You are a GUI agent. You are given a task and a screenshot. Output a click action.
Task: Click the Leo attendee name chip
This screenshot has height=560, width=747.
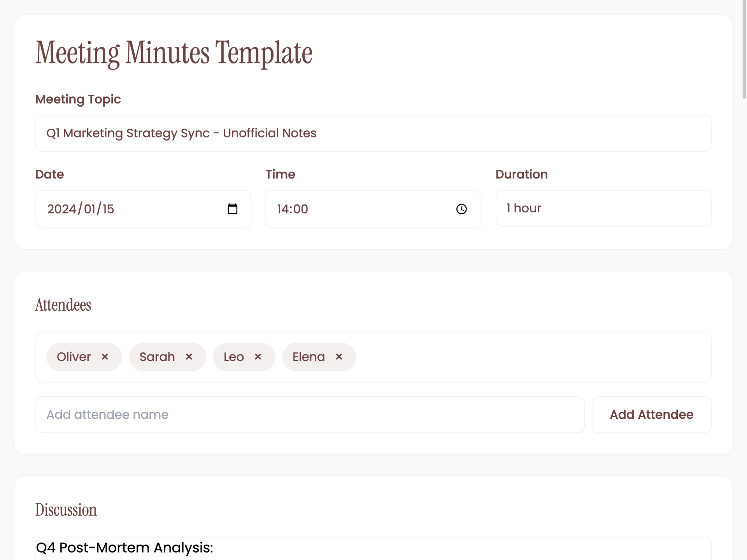(x=233, y=357)
